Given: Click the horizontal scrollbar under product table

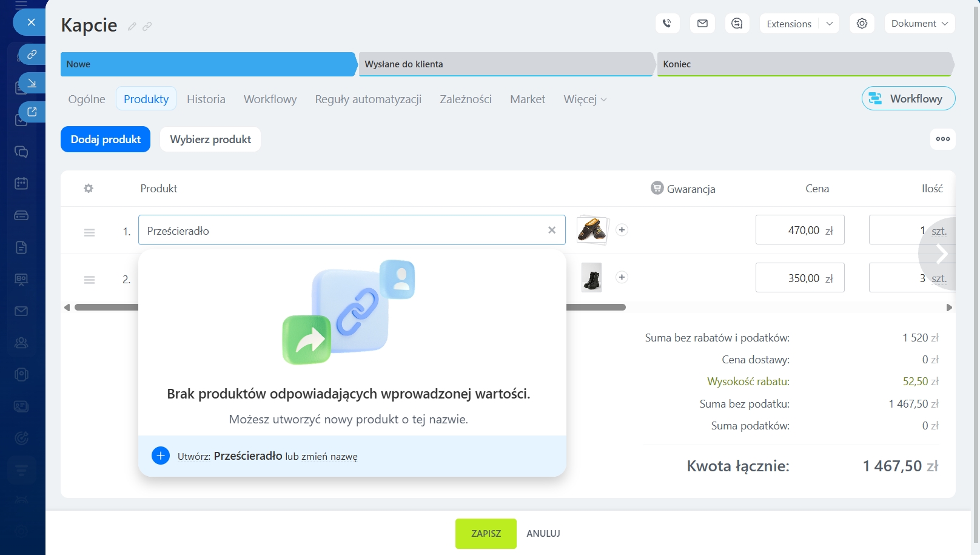Looking at the screenshot, I should [594, 308].
